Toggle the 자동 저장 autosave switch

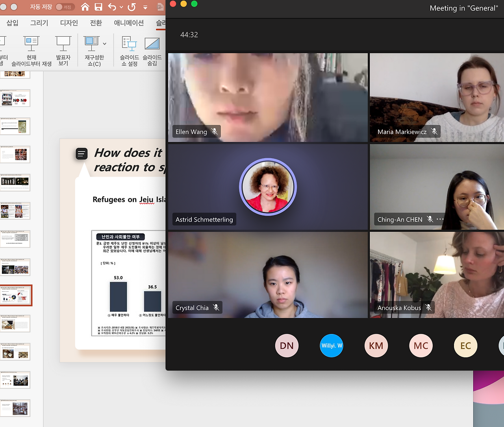pyautogui.click(x=65, y=7)
